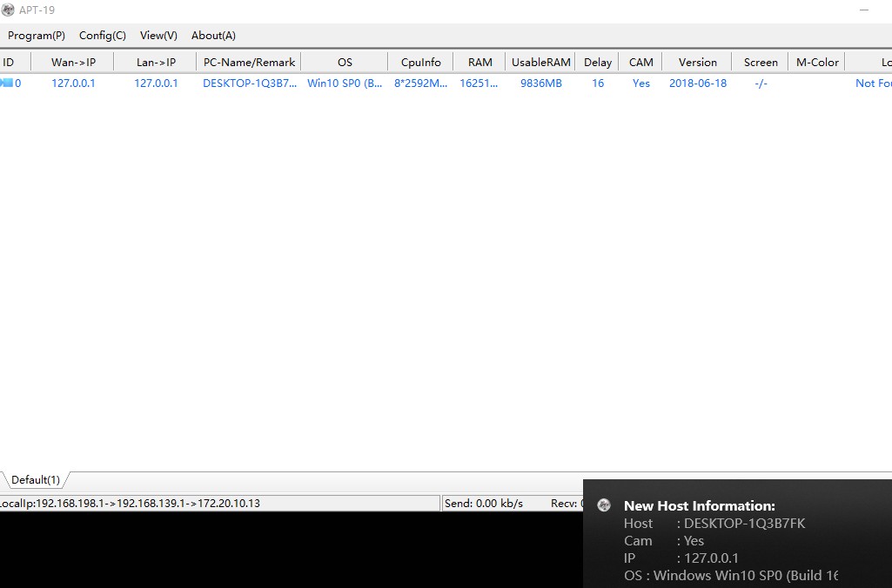Sort by the RAM column header
Image resolution: width=892 pixels, height=588 pixels.
click(x=480, y=62)
